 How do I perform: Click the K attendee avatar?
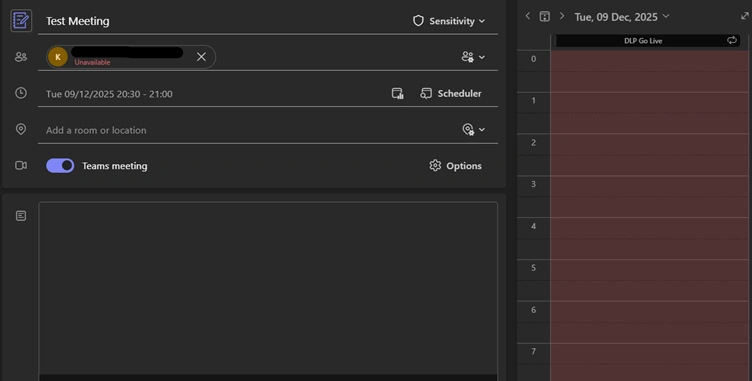58,57
